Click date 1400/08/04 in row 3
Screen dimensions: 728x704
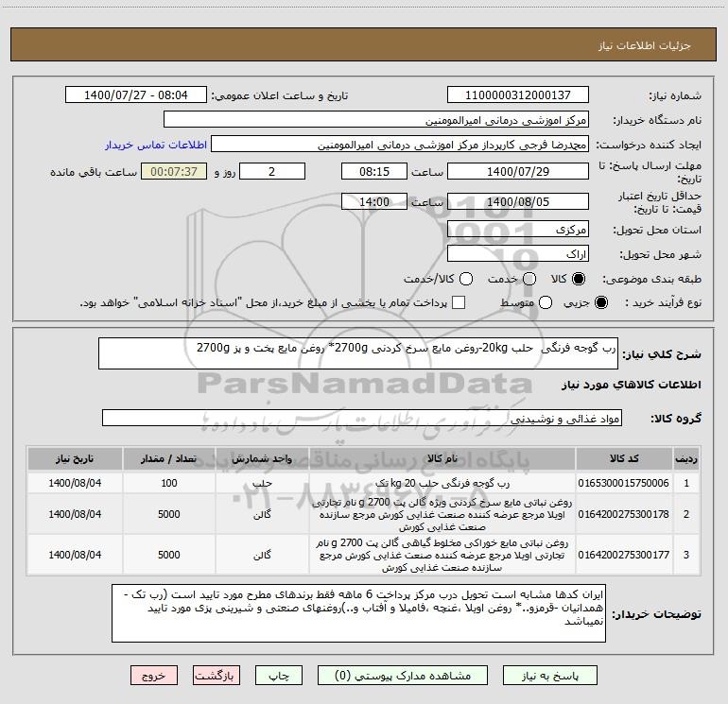(x=75, y=555)
